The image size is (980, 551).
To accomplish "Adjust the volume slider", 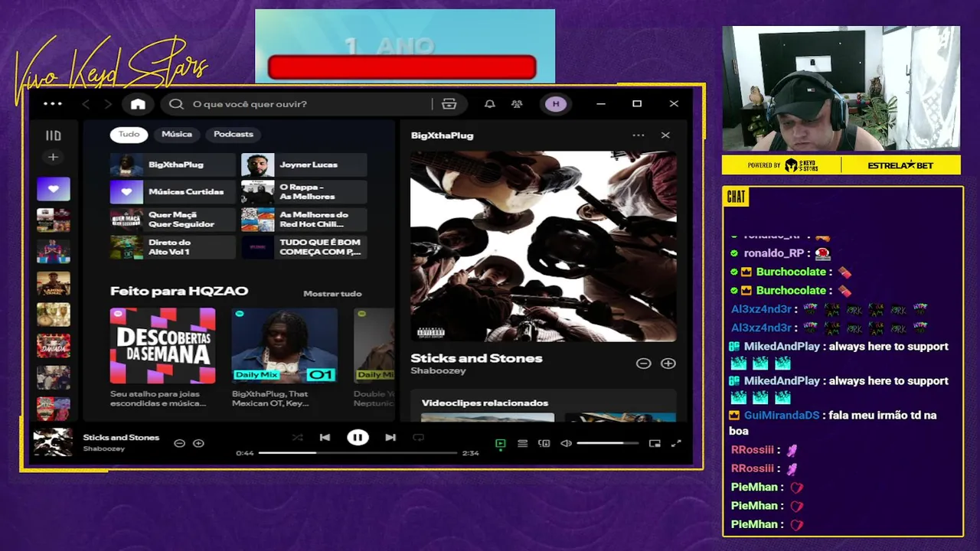I will coord(608,443).
